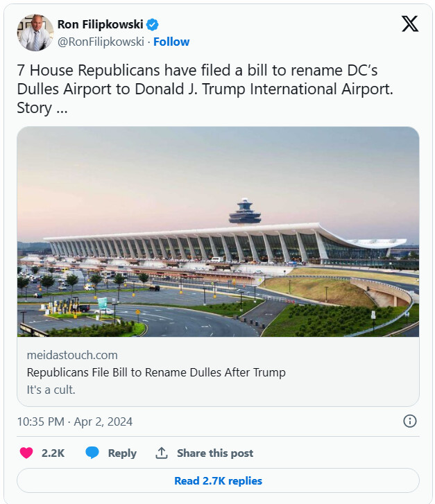The image size is (435, 504).
Task: Open the 'Republicans File Bill to Rename Dulles' headline
Action: [156, 372]
